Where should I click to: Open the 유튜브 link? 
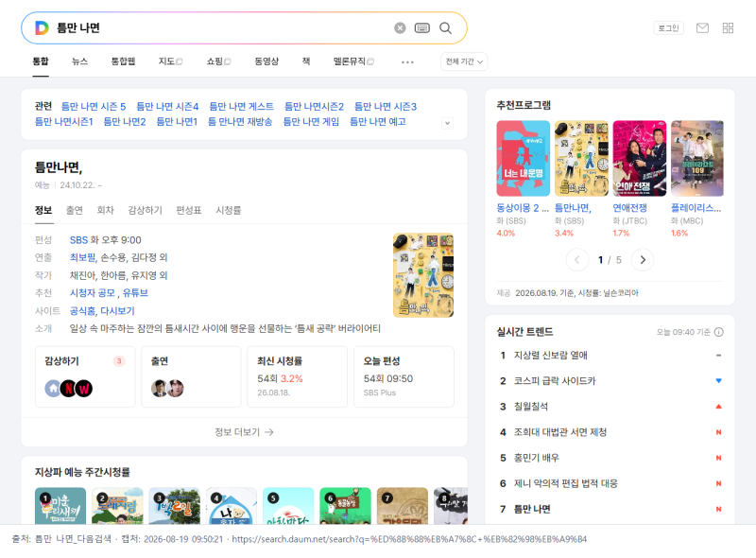point(135,293)
